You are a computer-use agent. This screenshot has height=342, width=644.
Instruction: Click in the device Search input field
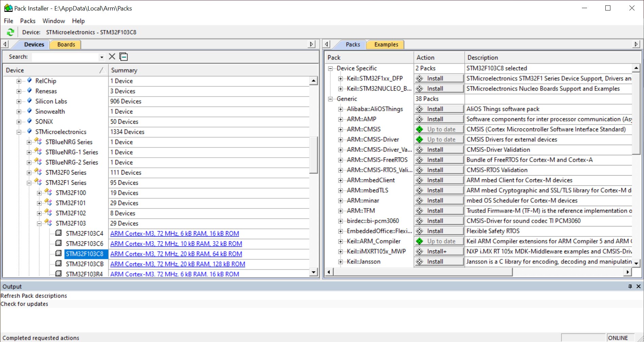click(x=65, y=57)
